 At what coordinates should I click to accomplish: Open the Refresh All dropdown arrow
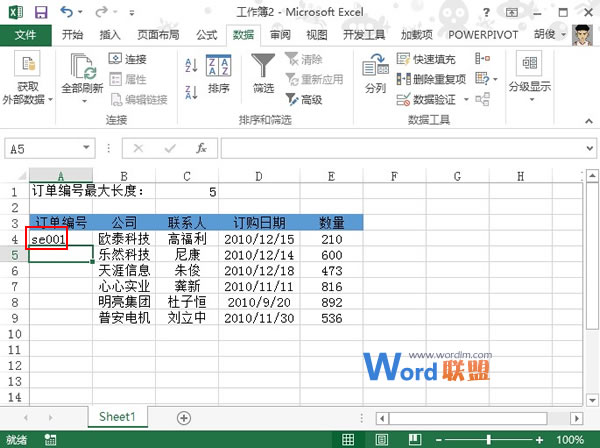click(x=85, y=101)
